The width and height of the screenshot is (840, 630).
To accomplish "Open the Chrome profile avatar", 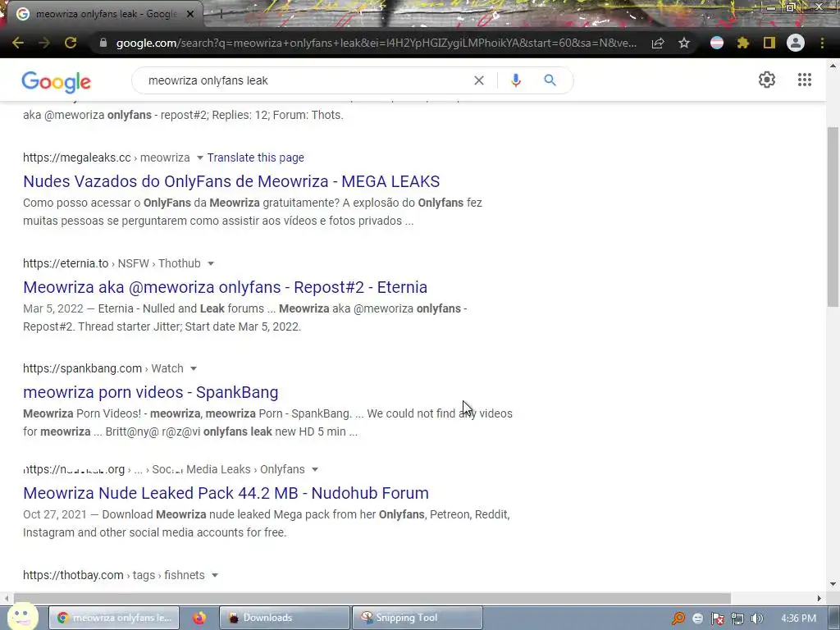I will click(796, 43).
